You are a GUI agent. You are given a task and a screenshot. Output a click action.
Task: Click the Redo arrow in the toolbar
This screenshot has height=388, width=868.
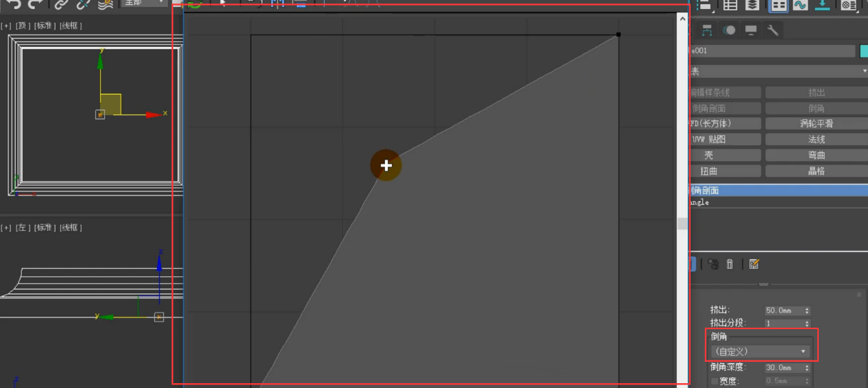tap(35, 4)
